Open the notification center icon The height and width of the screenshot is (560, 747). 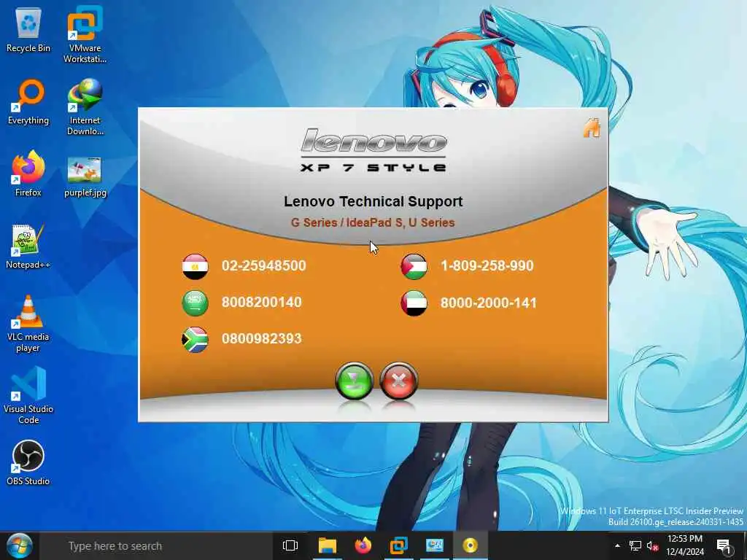(724, 546)
